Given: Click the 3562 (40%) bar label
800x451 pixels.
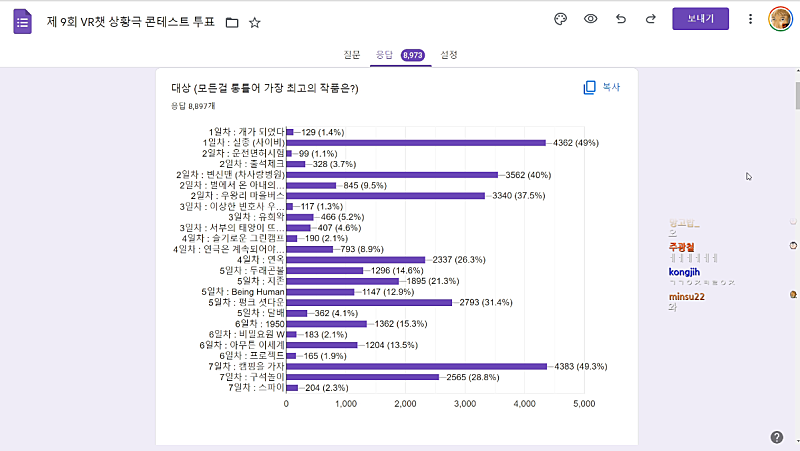Looking at the screenshot, I should [x=528, y=175].
